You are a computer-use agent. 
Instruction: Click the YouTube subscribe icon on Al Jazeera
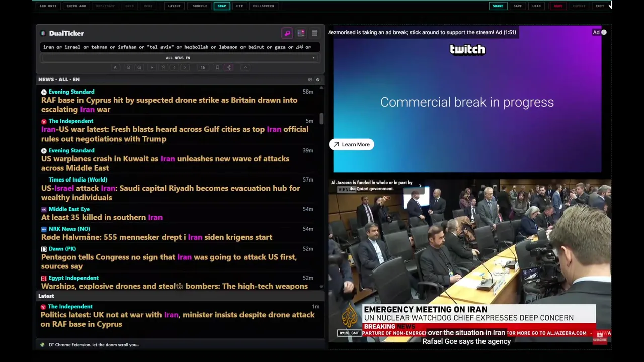coord(600,337)
